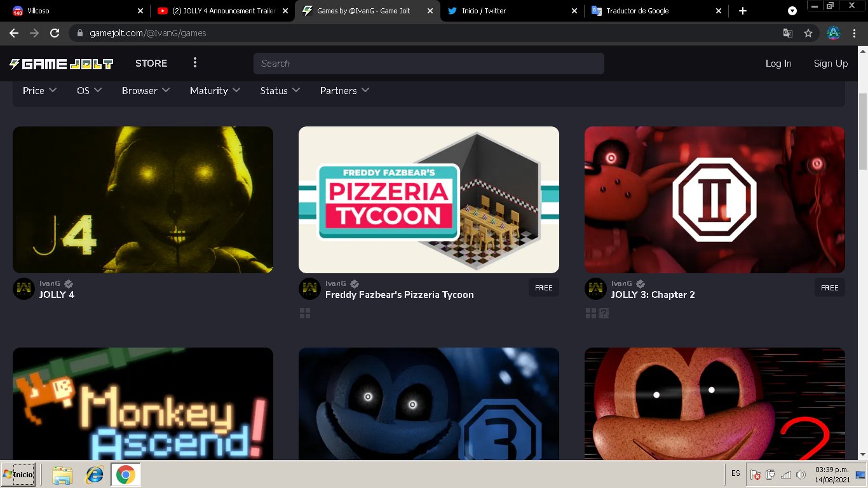Open the three-dot more menu
The height and width of the screenshot is (488, 868).
(195, 63)
